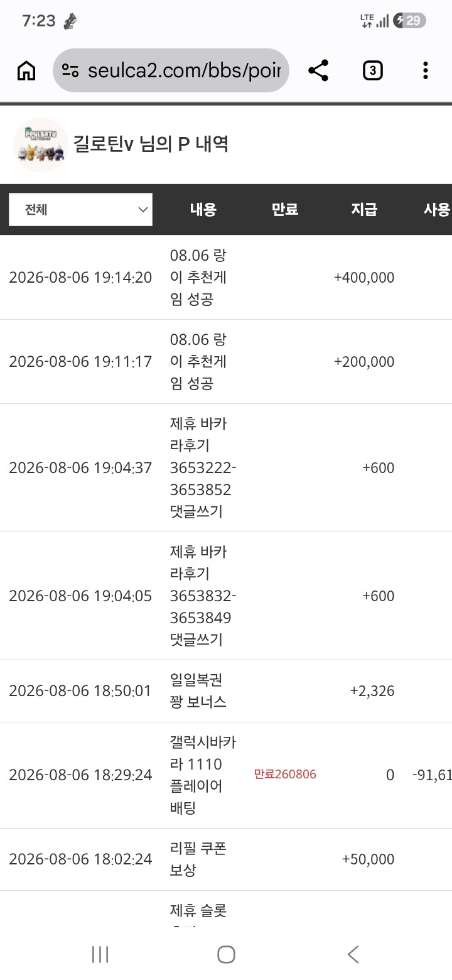
Task: Tap the 길로틴v profile avatar image
Action: (41, 145)
